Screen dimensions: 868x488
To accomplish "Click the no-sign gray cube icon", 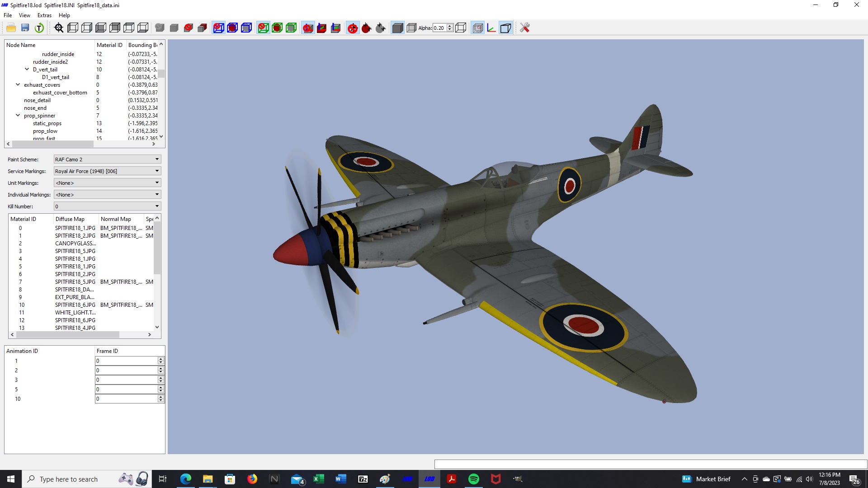I will click(x=188, y=28).
